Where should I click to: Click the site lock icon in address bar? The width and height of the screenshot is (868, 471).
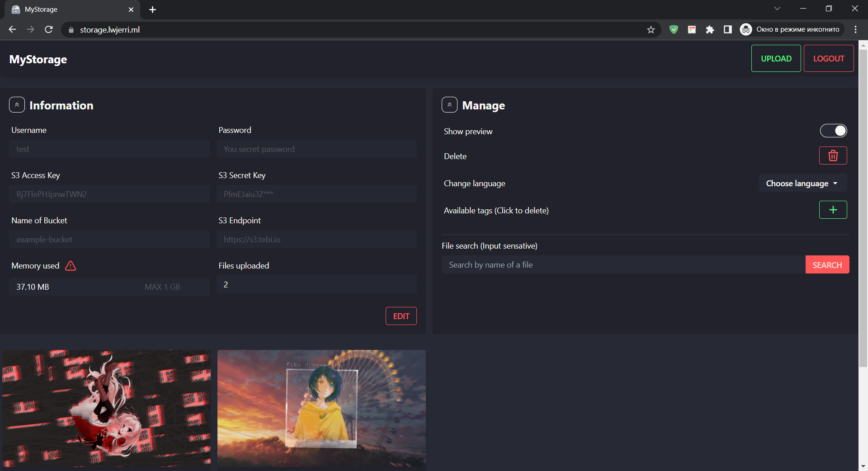pos(71,30)
